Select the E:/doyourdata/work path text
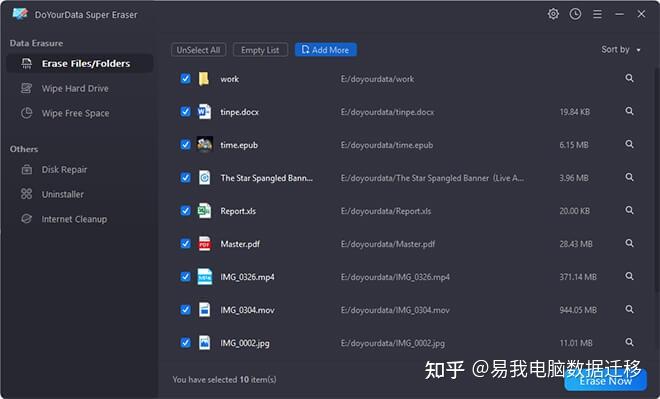This screenshot has width=660, height=399. pos(377,79)
